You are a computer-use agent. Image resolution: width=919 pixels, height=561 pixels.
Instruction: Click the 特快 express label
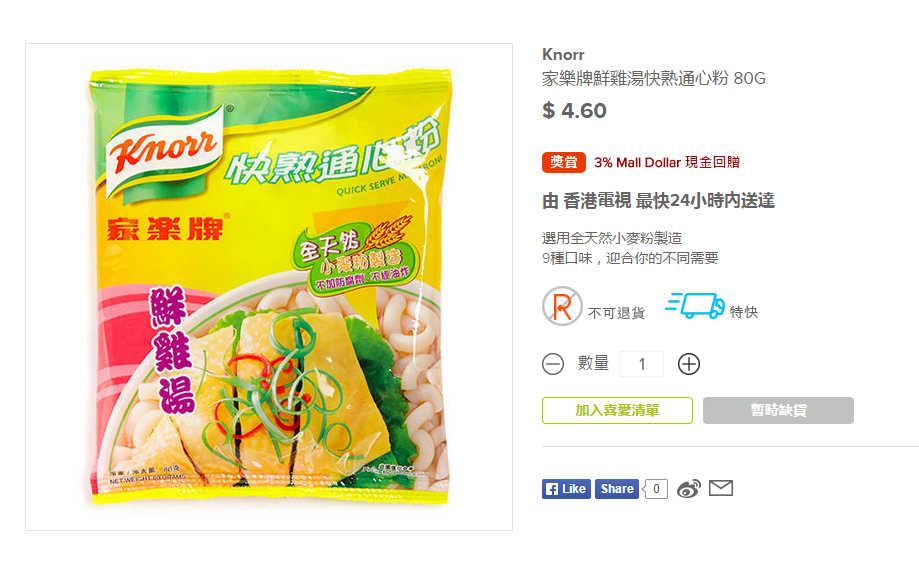[x=744, y=312]
